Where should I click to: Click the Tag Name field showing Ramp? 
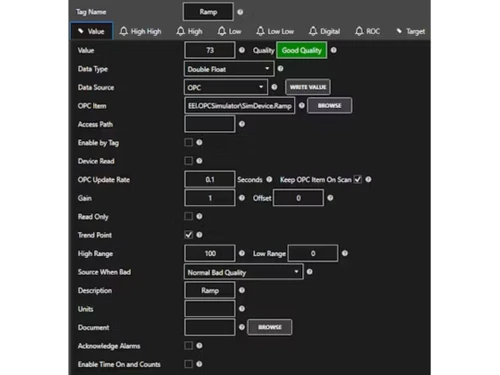pos(208,12)
